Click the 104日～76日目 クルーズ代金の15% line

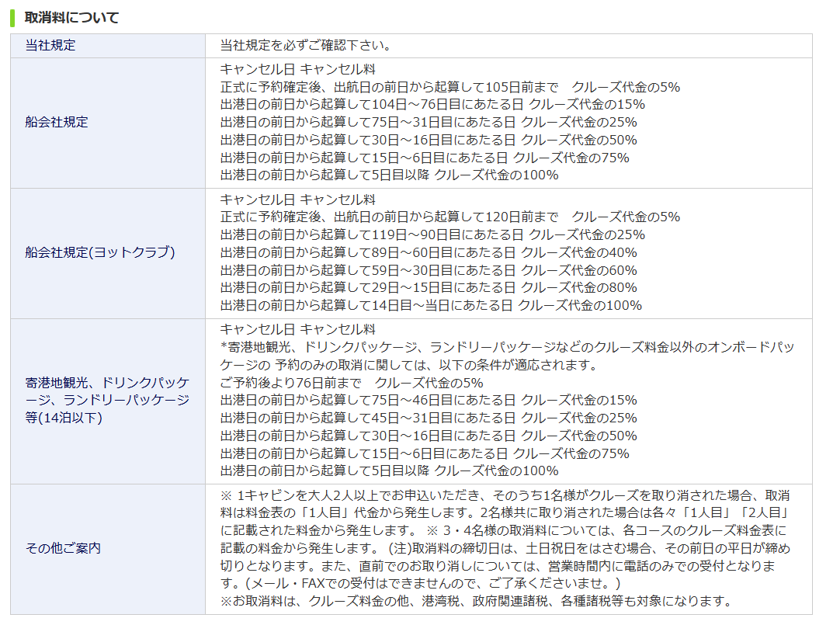click(432, 105)
